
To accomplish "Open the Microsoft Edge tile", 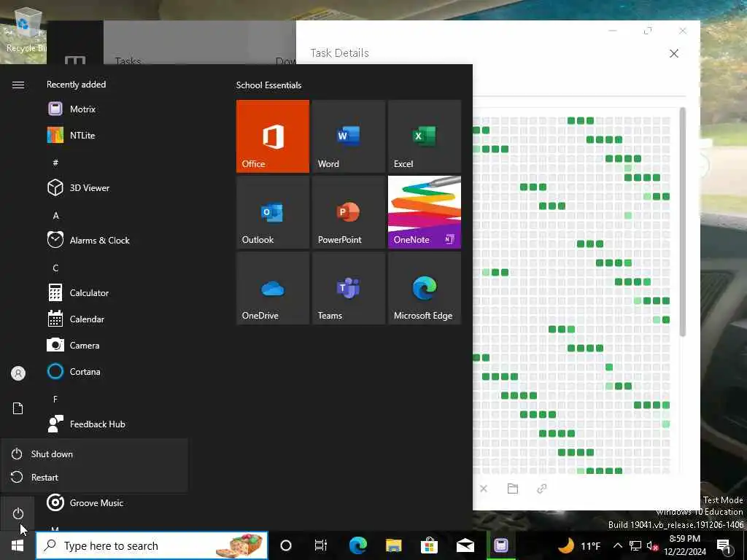I will tap(425, 288).
